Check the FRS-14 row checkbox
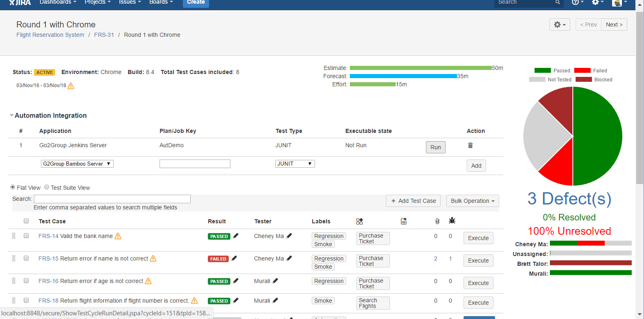Screen dimensions: 644x319 click(x=26, y=236)
